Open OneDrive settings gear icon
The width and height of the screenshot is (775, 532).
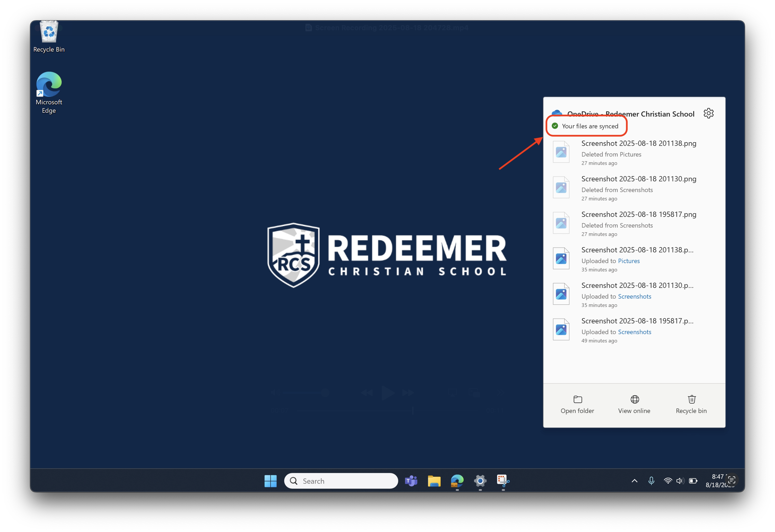click(x=708, y=113)
